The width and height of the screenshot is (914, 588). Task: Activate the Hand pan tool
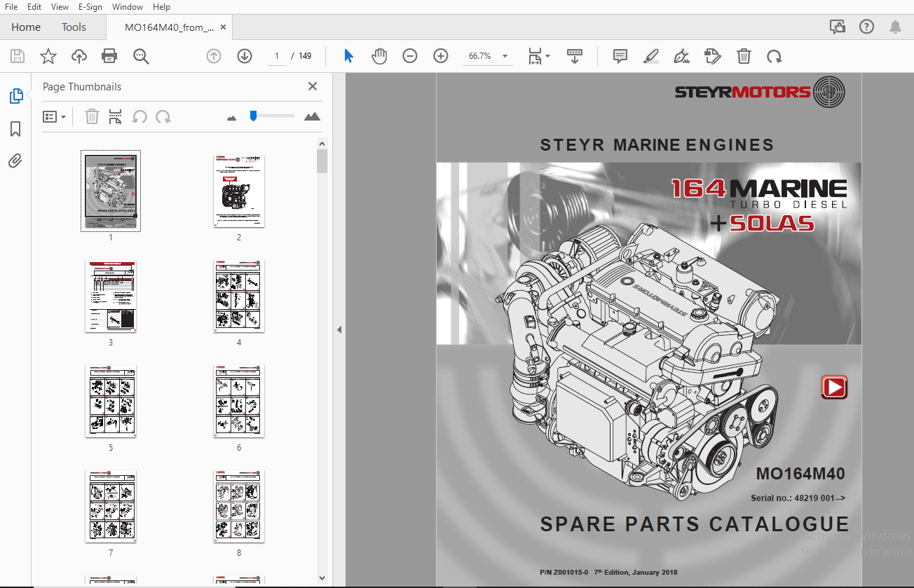(379, 56)
